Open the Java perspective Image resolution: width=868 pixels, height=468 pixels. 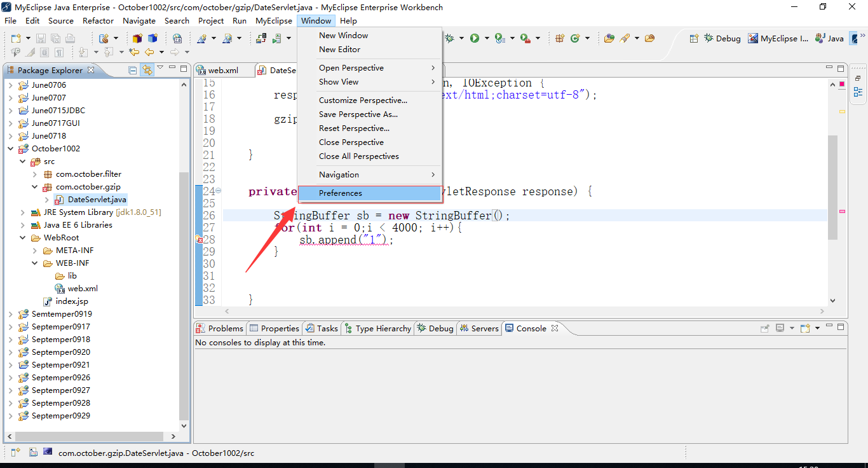coord(830,38)
